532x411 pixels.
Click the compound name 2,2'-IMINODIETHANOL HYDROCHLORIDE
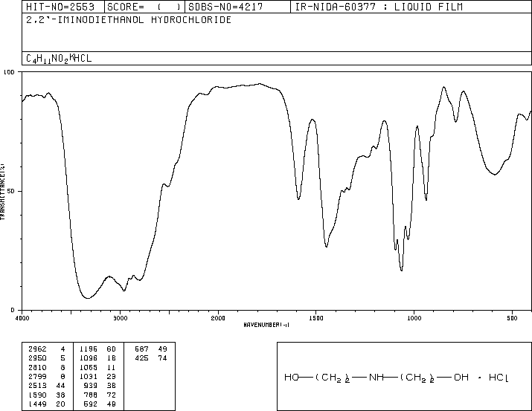[129, 19]
